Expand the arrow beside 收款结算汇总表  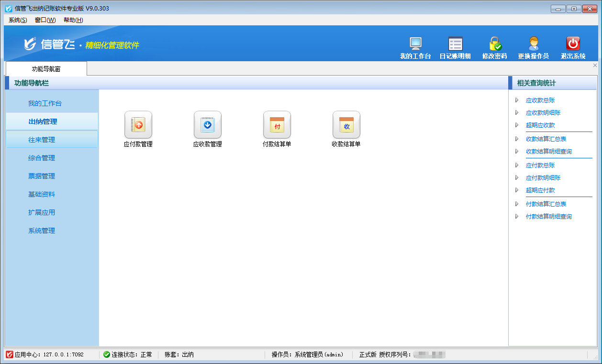[x=517, y=139]
